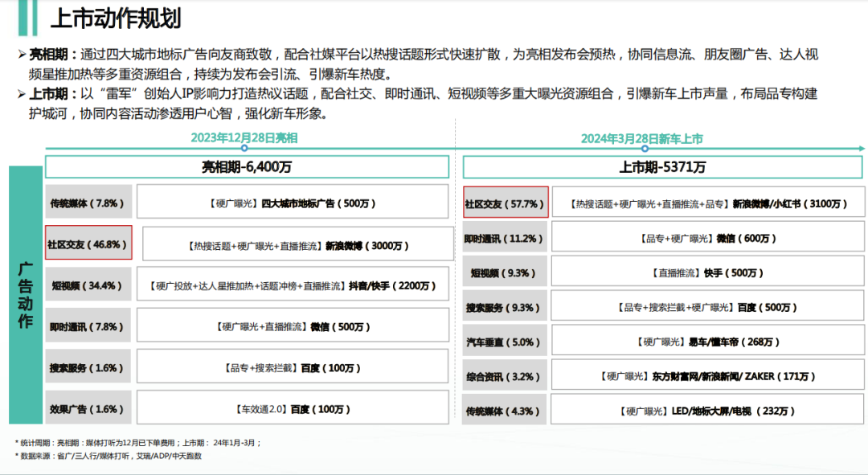Select the green 广告动作 side panel

pos(26,294)
